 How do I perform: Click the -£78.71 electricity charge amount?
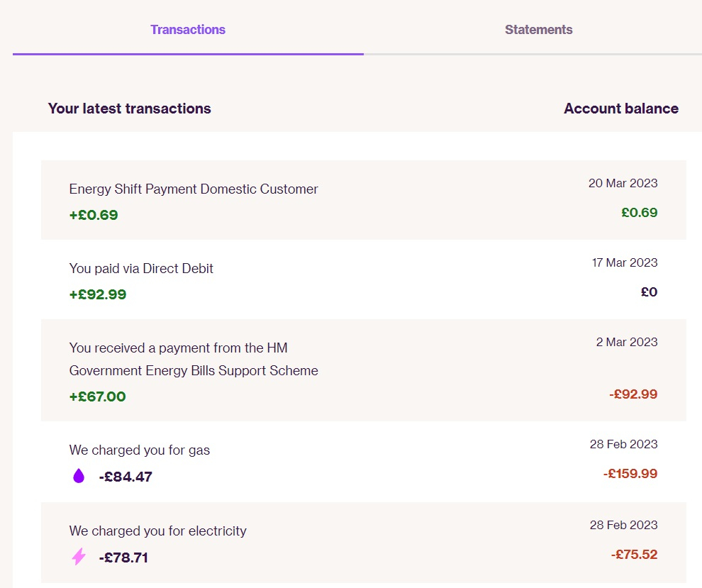coord(123,558)
